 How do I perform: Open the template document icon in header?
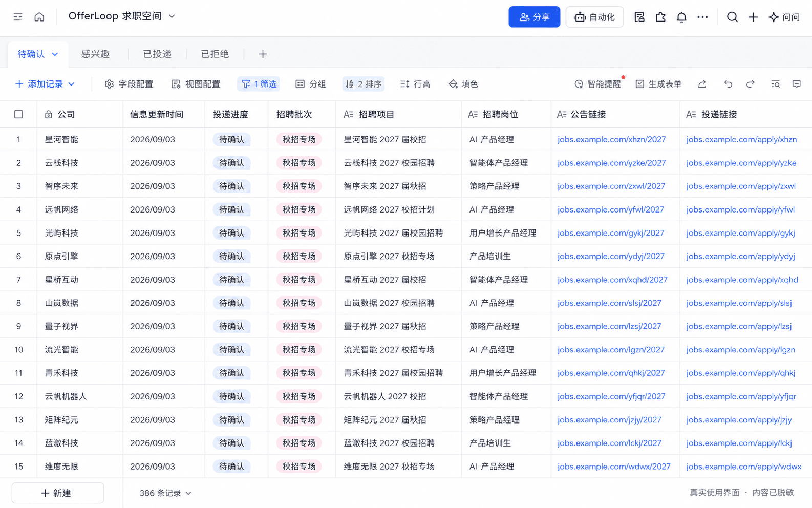point(639,17)
